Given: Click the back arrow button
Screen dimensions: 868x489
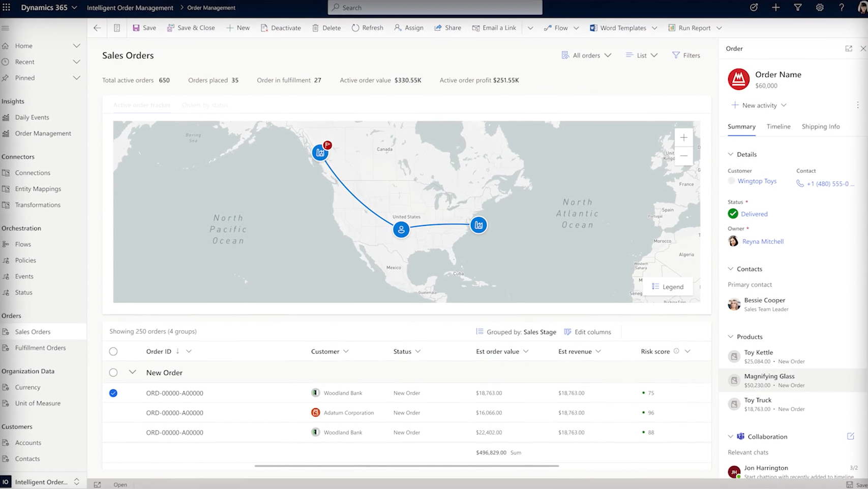Looking at the screenshot, I should click(x=97, y=28).
